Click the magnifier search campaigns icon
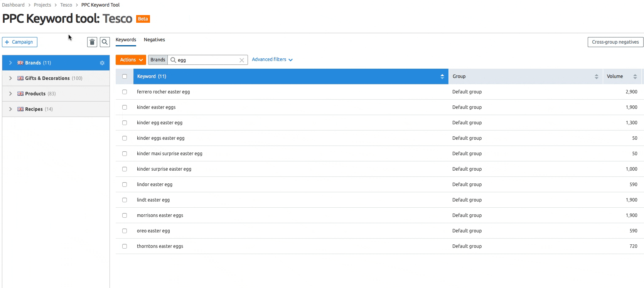The height and width of the screenshot is (288, 644). (105, 42)
